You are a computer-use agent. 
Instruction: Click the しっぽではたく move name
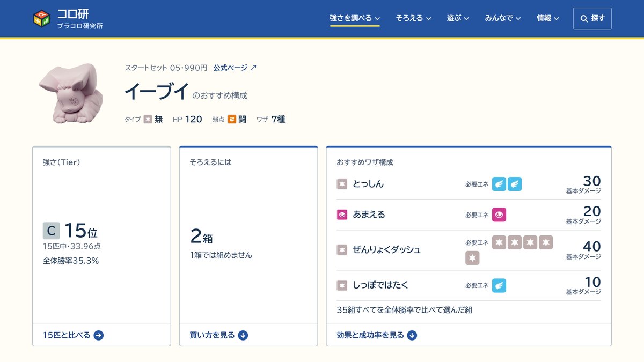click(x=380, y=285)
